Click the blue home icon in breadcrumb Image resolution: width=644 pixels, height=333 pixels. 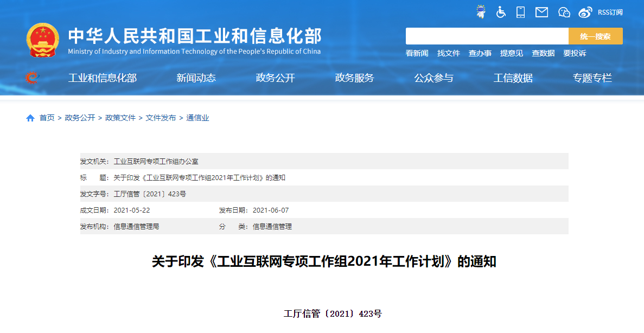[x=30, y=118]
